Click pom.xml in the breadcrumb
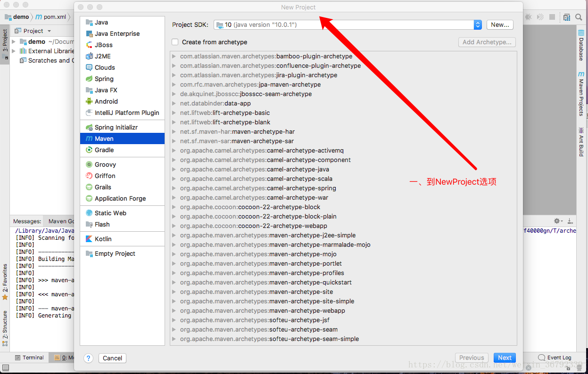Screen dimensions: 588x374 coord(51,17)
